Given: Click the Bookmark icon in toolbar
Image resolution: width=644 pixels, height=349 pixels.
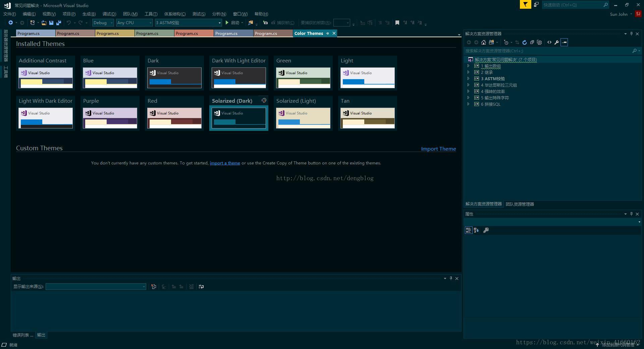Looking at the screenshot, I should (397, 23).
